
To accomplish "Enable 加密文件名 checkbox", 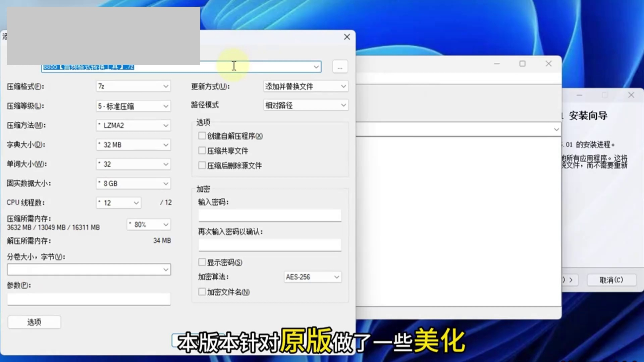I will point(202,292).
